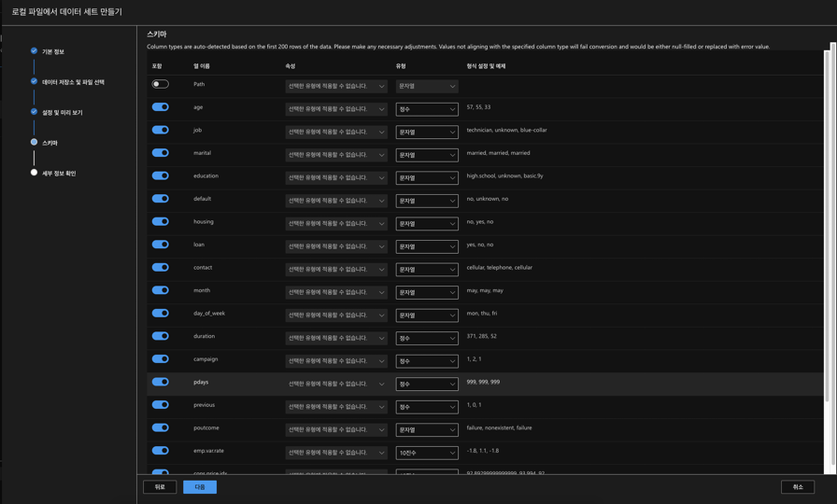The width and height of the screenshot is (837, 504).
Task: Open the properties dropdown for Path
Action: (x=336, y=87)
